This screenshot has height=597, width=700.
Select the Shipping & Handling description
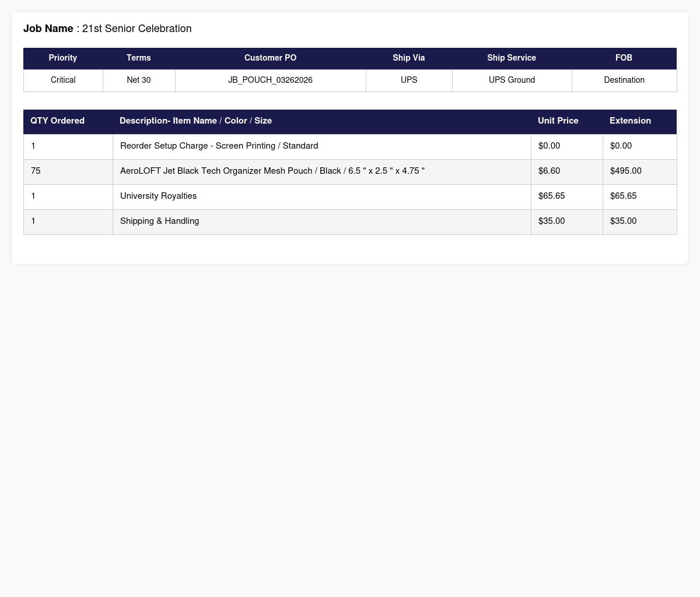pos(160,222)
